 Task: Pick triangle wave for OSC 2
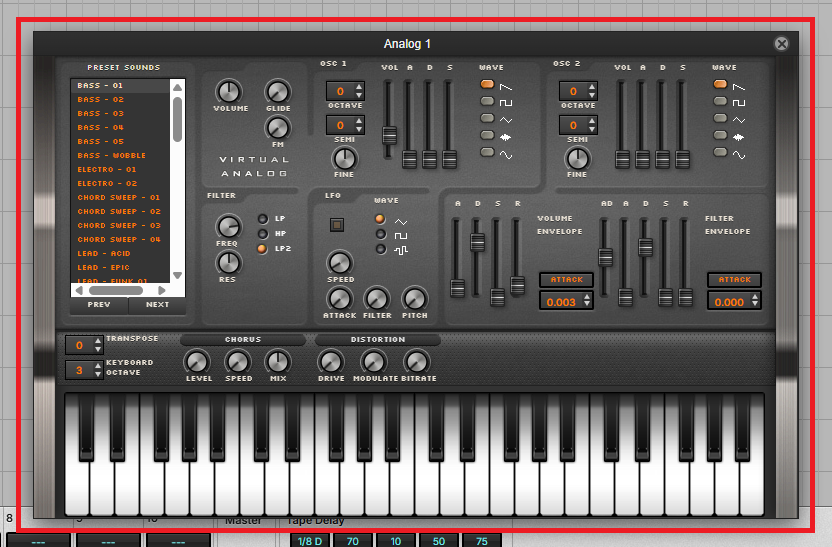click(719, 119)
